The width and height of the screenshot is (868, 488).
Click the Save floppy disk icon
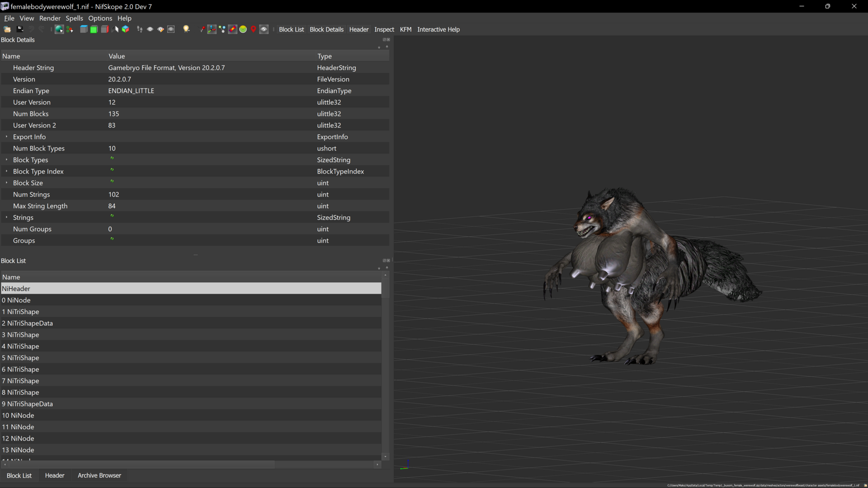coord(19,29)
